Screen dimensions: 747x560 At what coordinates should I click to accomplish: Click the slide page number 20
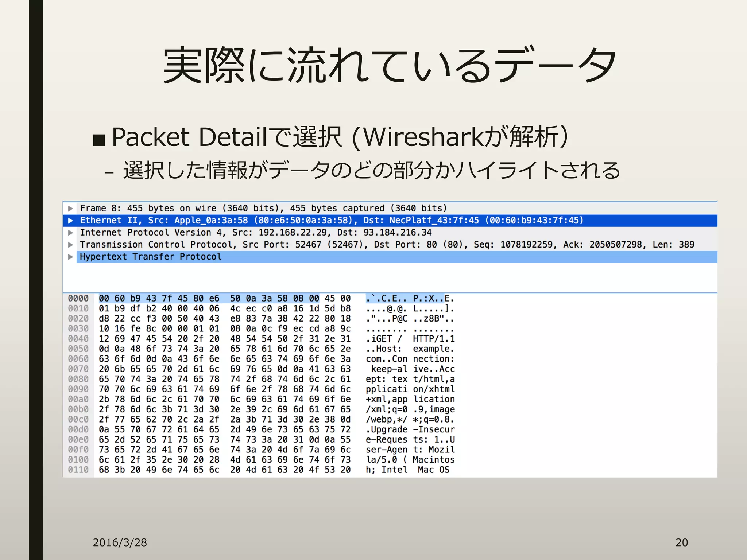tap(682, 542)
